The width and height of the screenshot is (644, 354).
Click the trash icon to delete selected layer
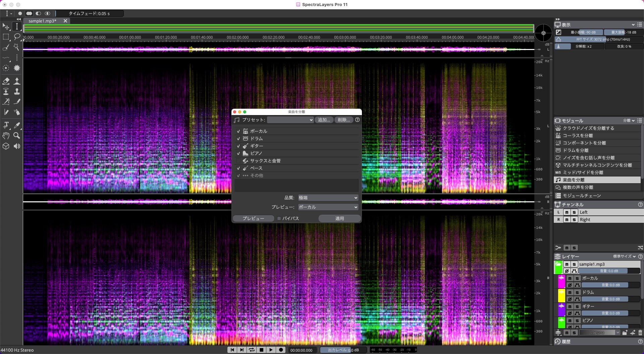tap(640, 332)
